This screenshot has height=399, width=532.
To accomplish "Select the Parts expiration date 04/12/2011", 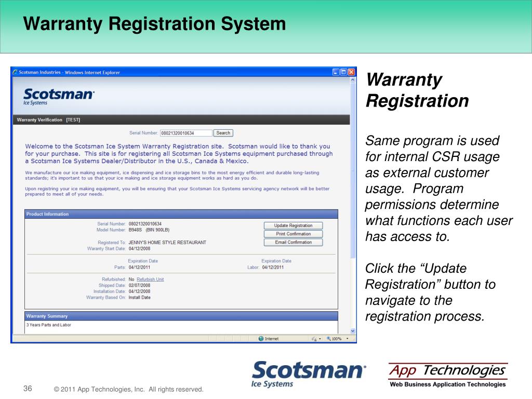I will click(x=139, y=268).
